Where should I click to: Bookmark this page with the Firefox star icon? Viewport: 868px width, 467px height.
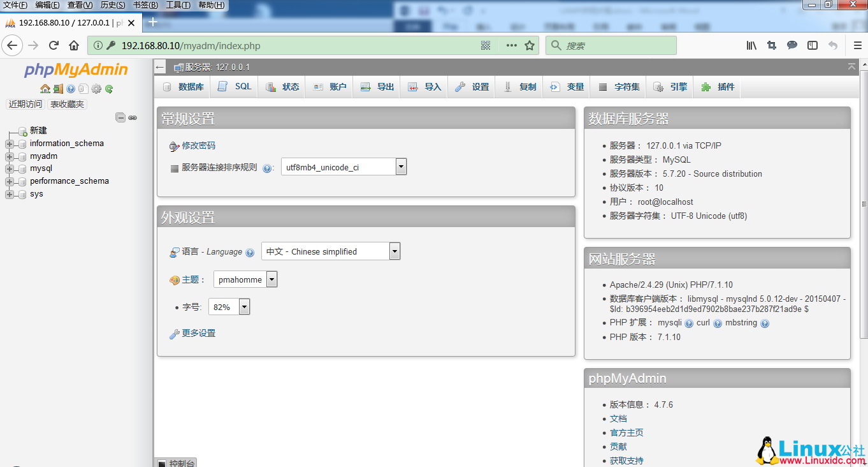tap(529, 46)
